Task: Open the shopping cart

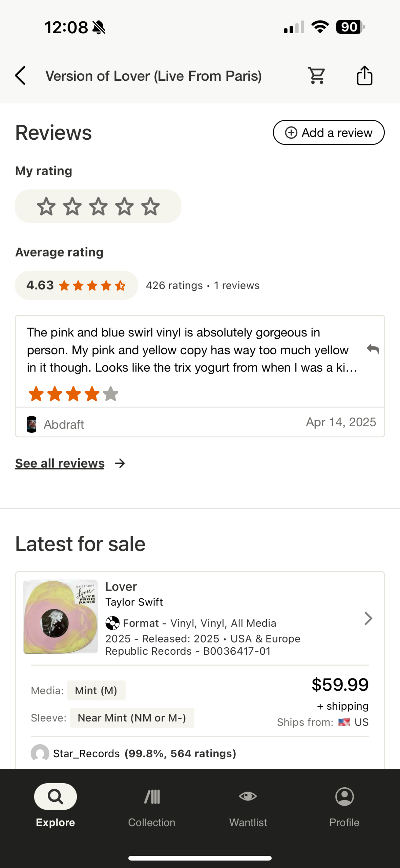Action: click(x=317, y=75)
